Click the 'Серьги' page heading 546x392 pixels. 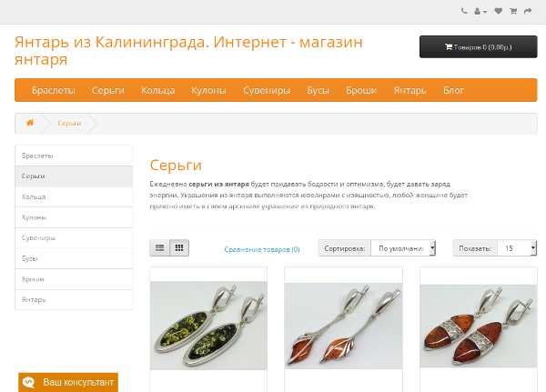coord(176,165)
